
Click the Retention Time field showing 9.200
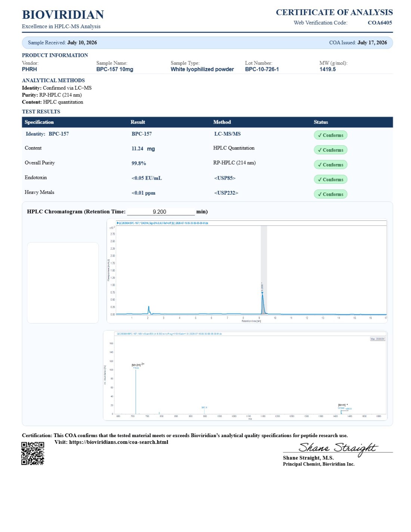pyautogui.click(x=161, y=212)
